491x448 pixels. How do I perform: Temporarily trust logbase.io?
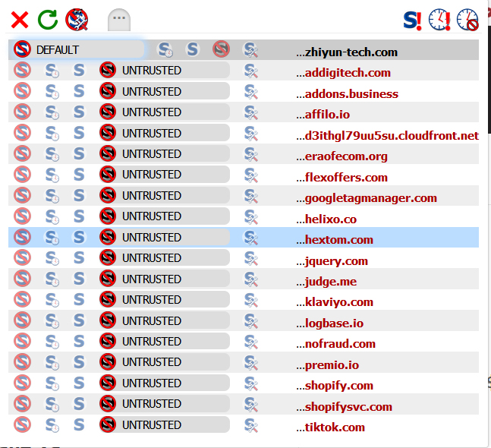coord(52,320)
